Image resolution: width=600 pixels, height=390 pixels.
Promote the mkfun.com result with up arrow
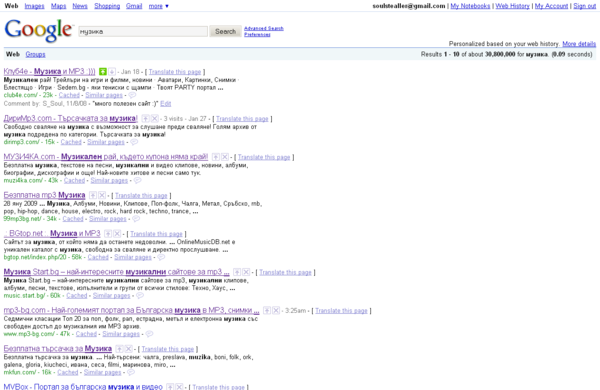[119, 349]
